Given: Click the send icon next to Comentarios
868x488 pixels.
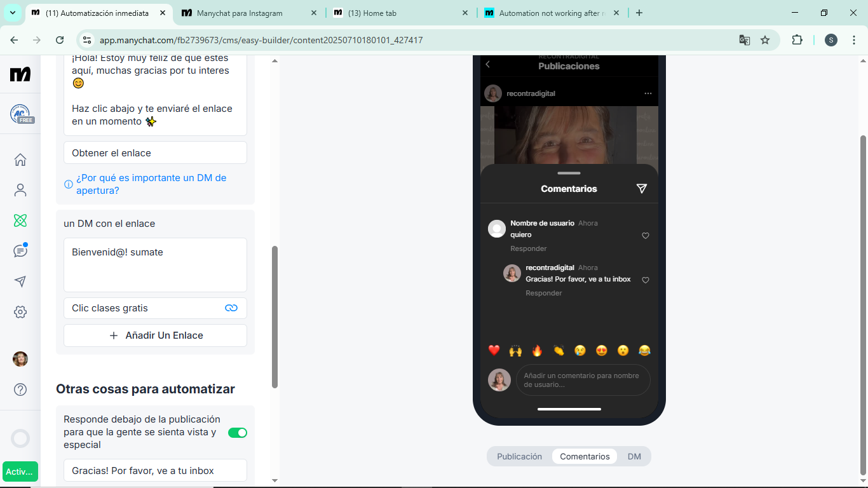Looking at the screenshot, I should coord(642,189).
